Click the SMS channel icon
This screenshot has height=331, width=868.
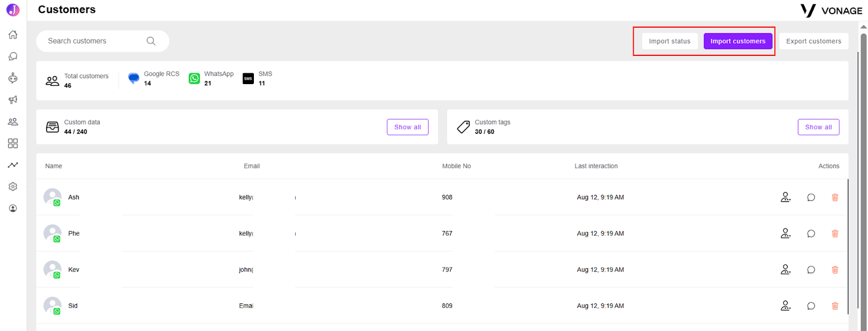[x=248, y=78]
